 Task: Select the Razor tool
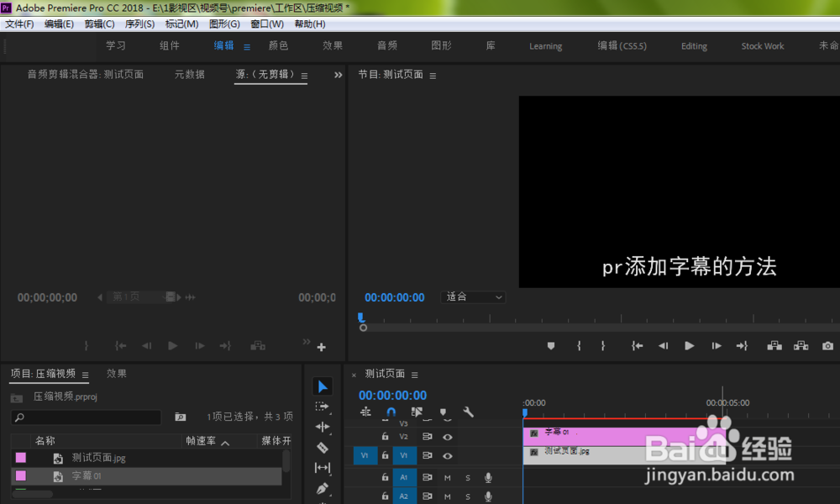[x=322, y=447]
